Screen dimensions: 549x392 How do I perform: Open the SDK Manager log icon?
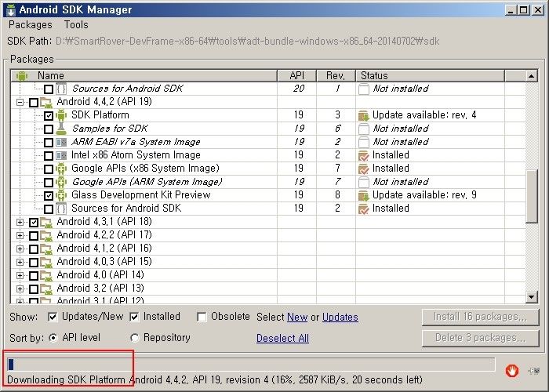pos(533,371)
